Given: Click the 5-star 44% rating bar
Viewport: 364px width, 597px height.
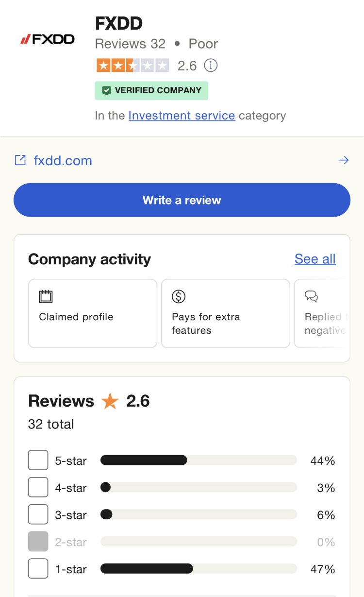Looking at the screenshot, I should [x=198, y=461].
